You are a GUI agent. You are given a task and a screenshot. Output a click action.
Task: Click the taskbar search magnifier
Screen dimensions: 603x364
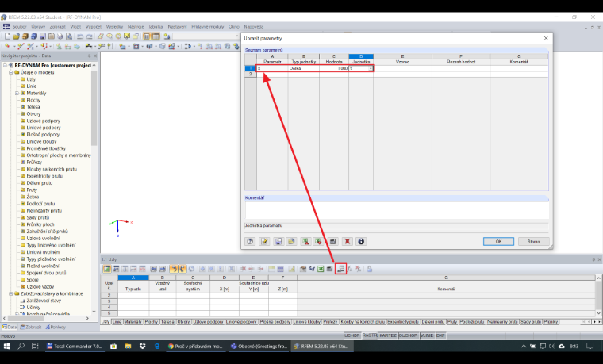pyautogui.click(x=21, y=346)
